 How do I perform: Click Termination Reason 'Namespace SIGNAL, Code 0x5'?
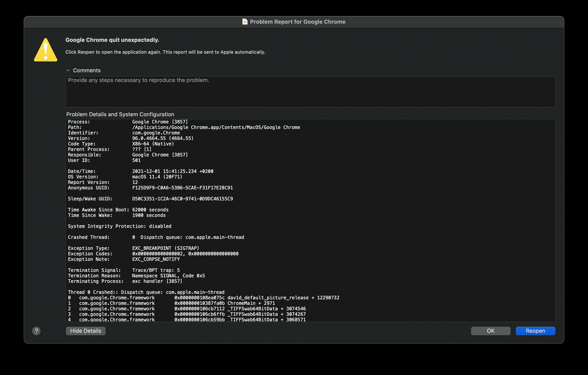(x=169, y=276)
